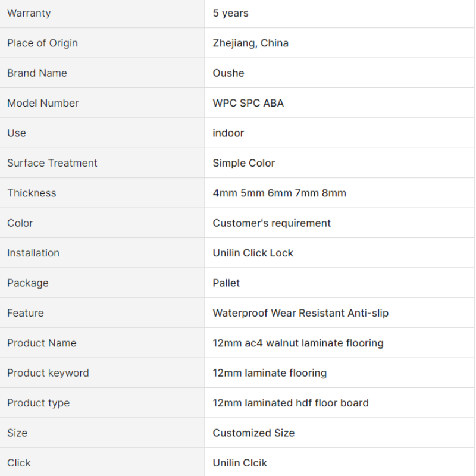Click the Package value 'Pallet'

tap(226, 283)
